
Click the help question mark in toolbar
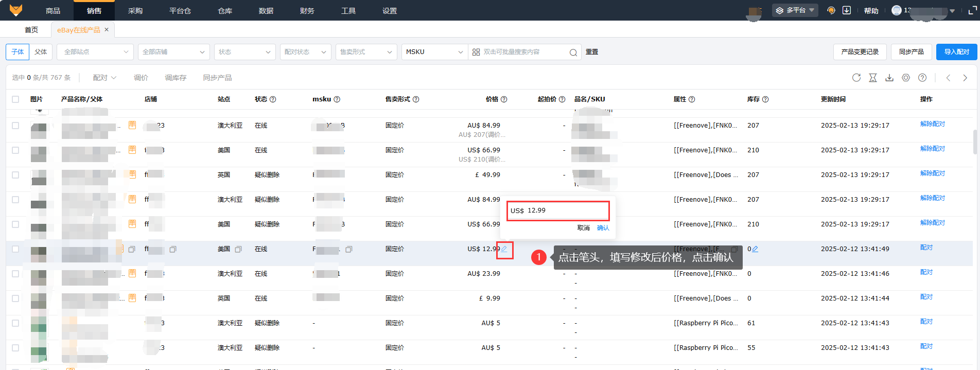922,78
